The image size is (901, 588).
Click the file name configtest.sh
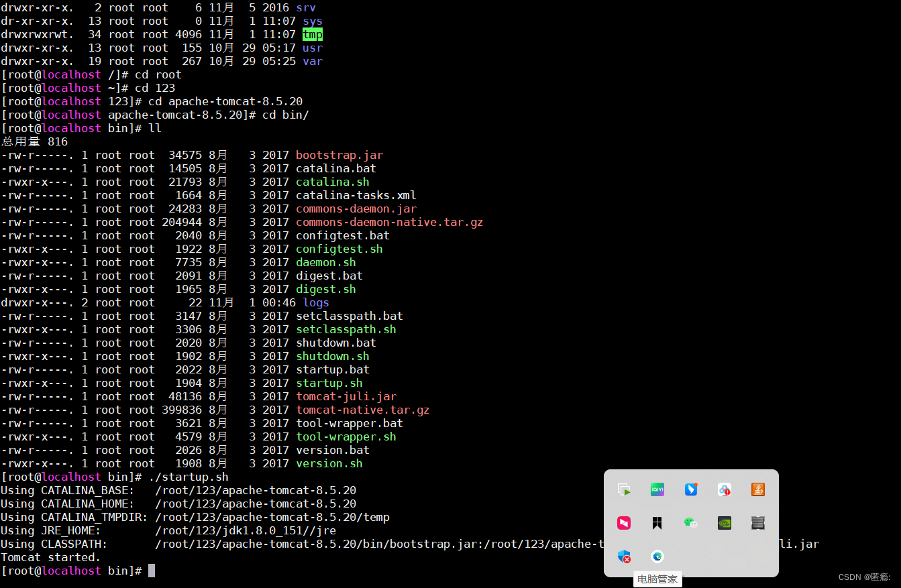click(339, 249)
